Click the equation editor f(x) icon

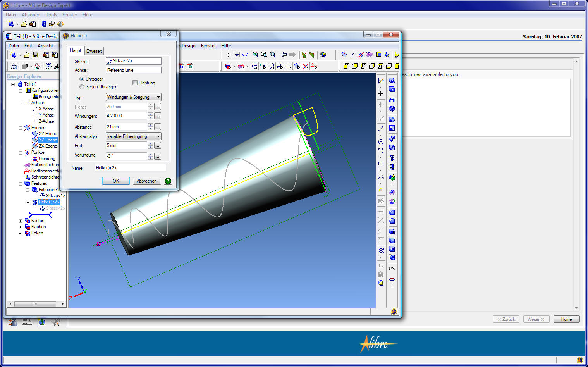[x=392, y=268]
